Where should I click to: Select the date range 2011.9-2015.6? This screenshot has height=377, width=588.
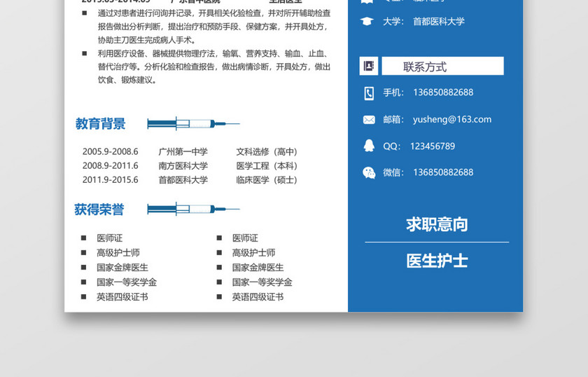[x=111, y=180]
